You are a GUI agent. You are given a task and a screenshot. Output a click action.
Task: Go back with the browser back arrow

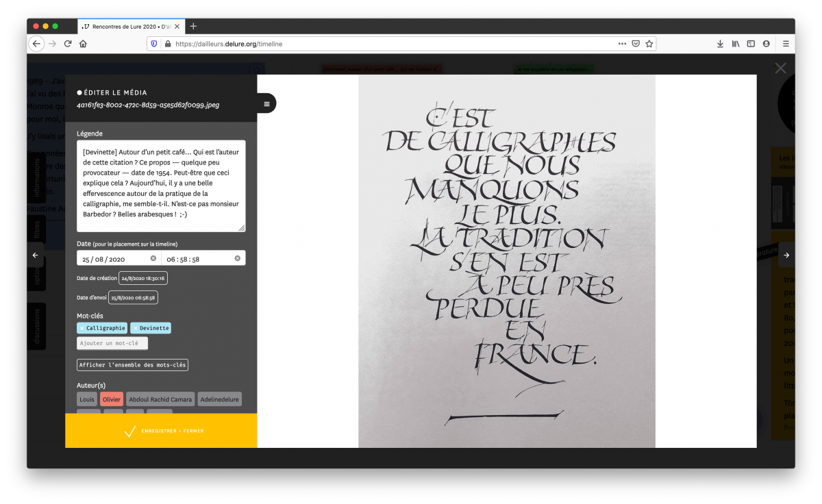pos(36,43)
